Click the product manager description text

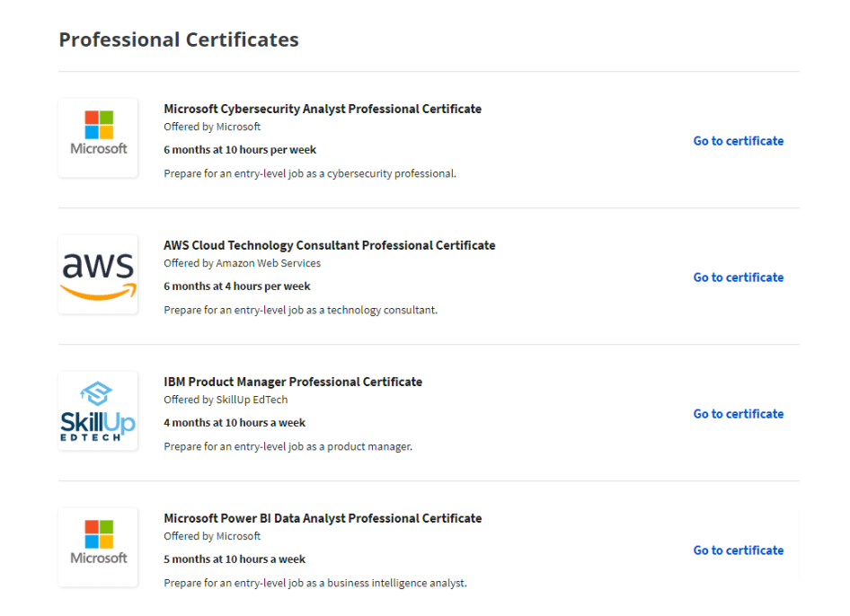[x=288, y=447]
